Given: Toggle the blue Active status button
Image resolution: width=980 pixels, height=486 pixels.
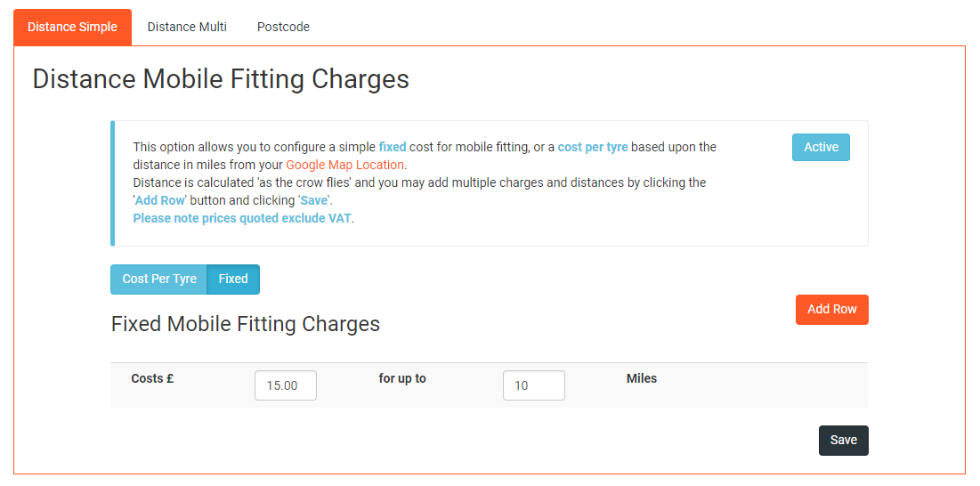Looking at the screenshot, I should pyautogui.click(x=821, y=148).
